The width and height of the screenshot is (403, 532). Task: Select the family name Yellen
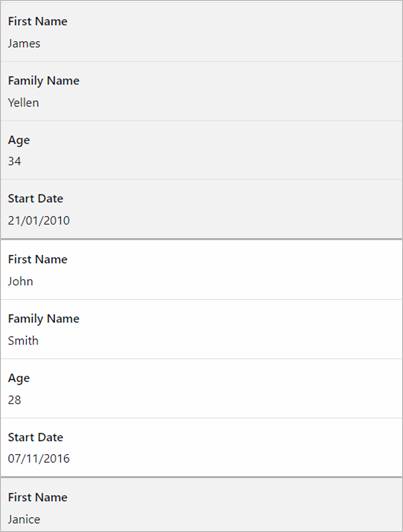23,102
